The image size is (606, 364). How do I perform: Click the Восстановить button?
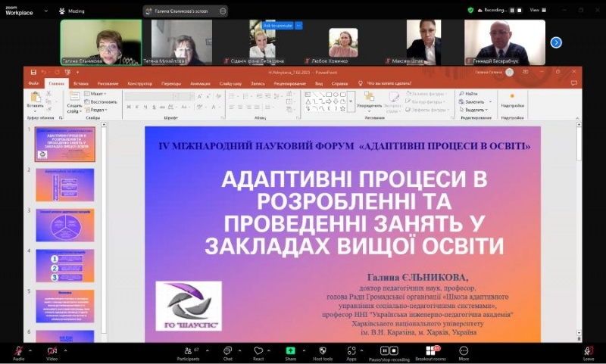pos(101,102)
